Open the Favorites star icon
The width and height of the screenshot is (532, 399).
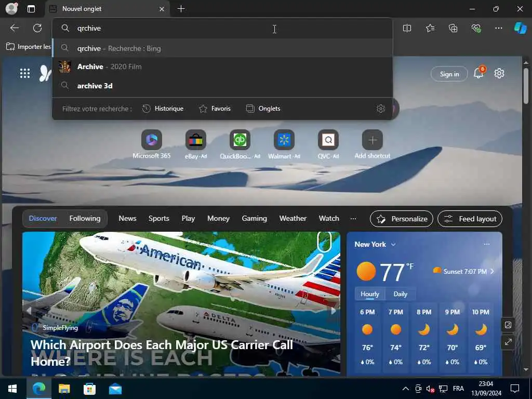[430, 28]
